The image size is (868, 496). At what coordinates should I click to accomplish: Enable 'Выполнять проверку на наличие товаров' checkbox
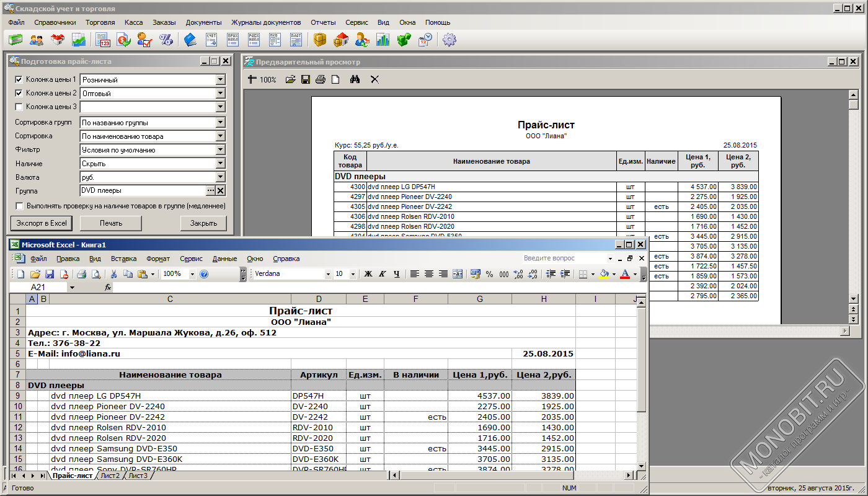(x=19, y=206)
